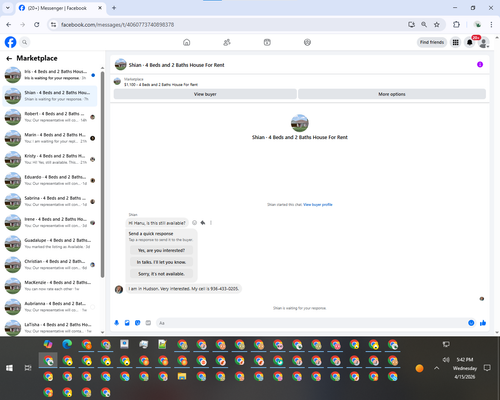The height and width of the screenshot is (400, 500).
Task: Choose a sticker icon
Action: [x=138, y=323]
